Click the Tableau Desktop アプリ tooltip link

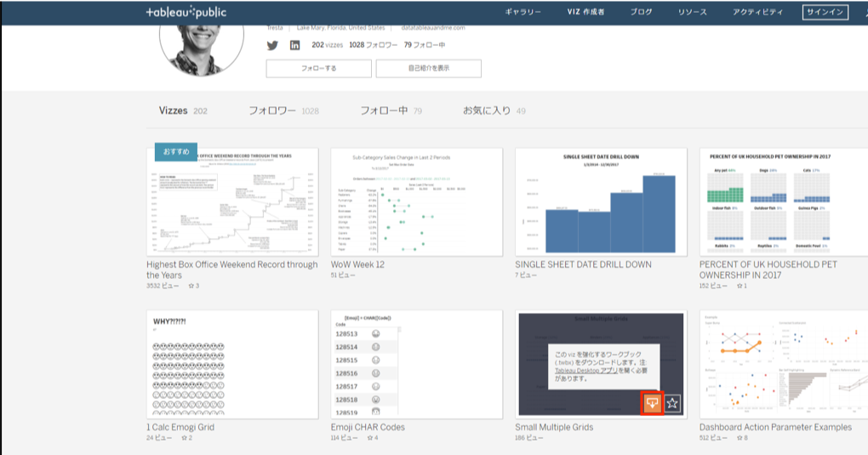coord(586,370)
